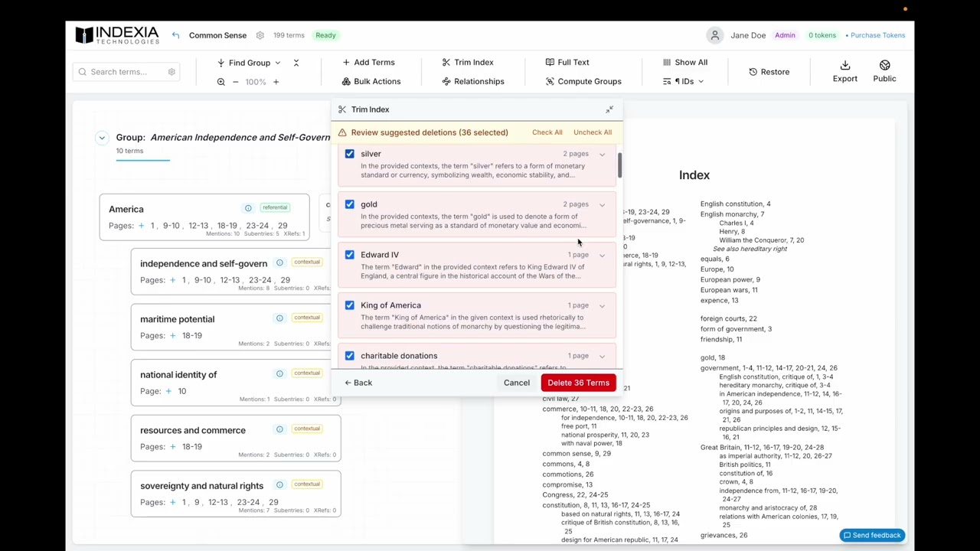This screenshot has width=980, height=551.
Task: Click Check All link
Action: pos(547,132)
